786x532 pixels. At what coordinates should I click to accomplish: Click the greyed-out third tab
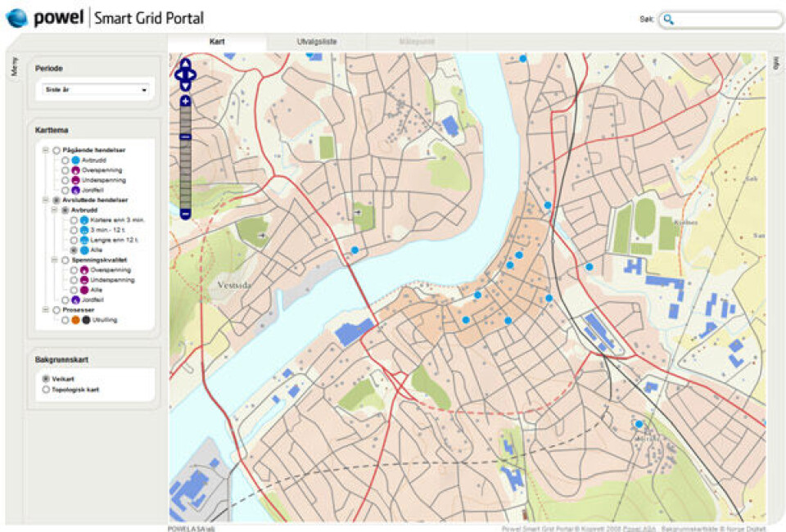(417, 42)
